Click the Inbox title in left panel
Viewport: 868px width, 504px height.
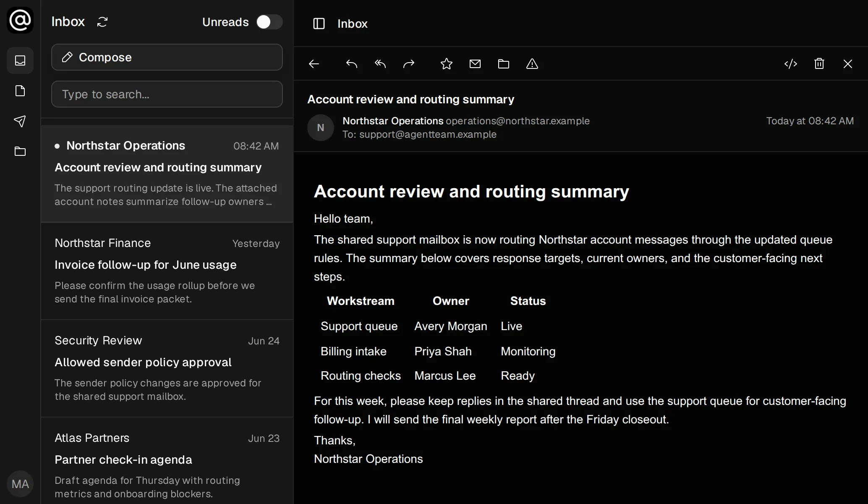(68, 22)
